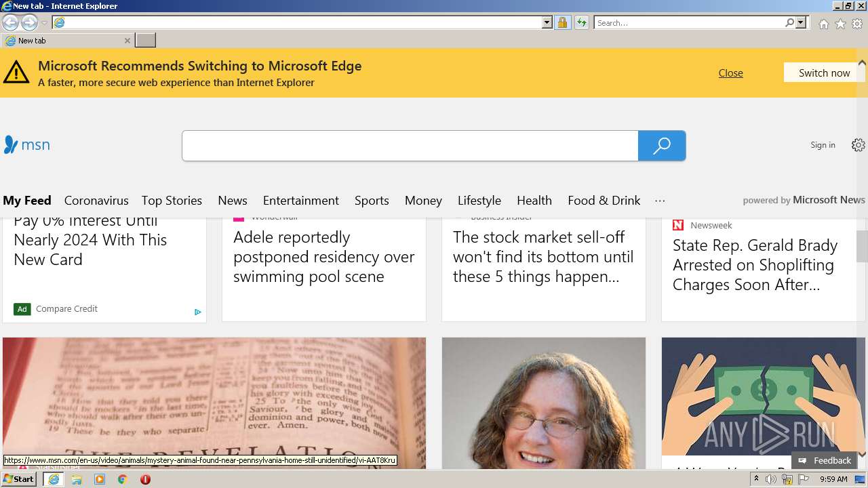Open Food & Drink section

click(x=604, y=201)
